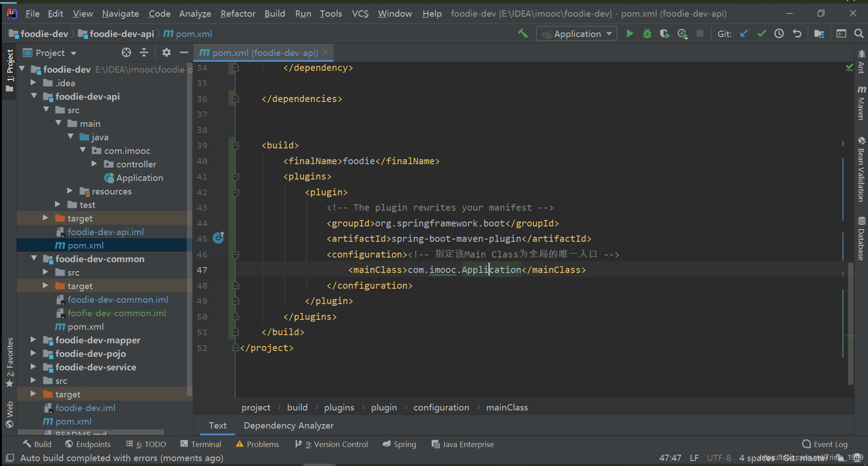This screenshot has width=868, height=466.
Task: Click foodie-dev-api breadcrumb in navigation bar
Action: click(x=116, y=34)
